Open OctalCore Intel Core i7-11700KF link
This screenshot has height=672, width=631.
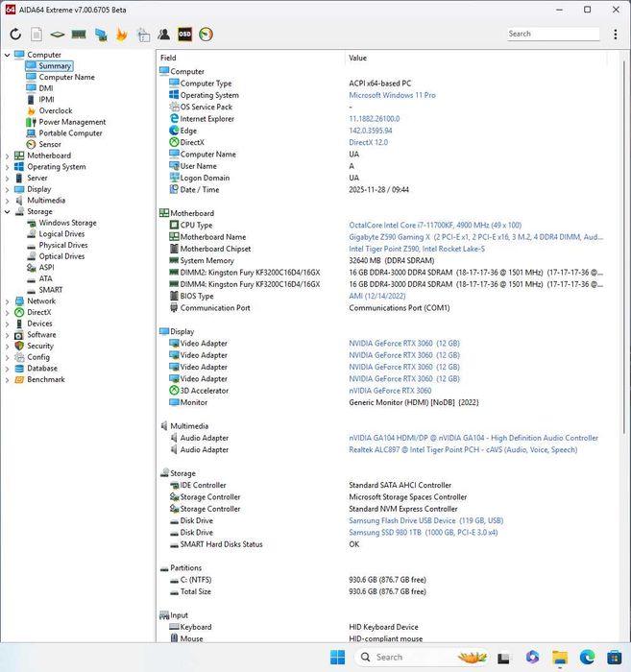(435, 225)
